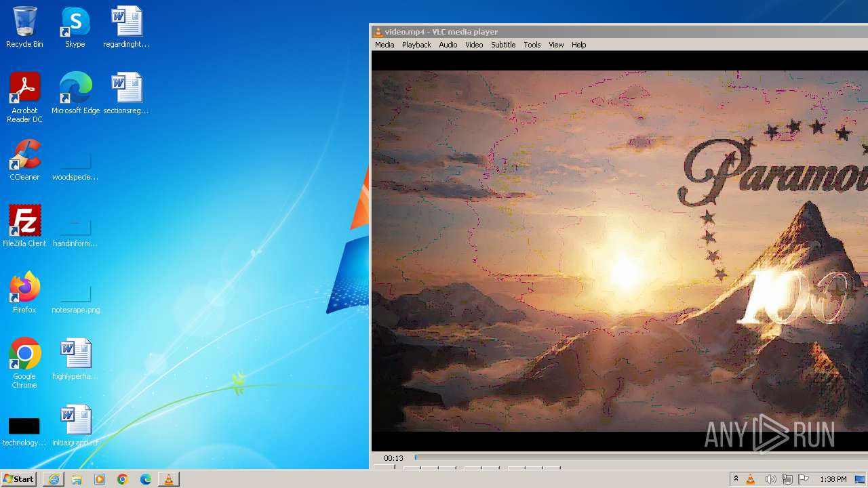Open the VLC Subtitle menu

coord(503,45)
